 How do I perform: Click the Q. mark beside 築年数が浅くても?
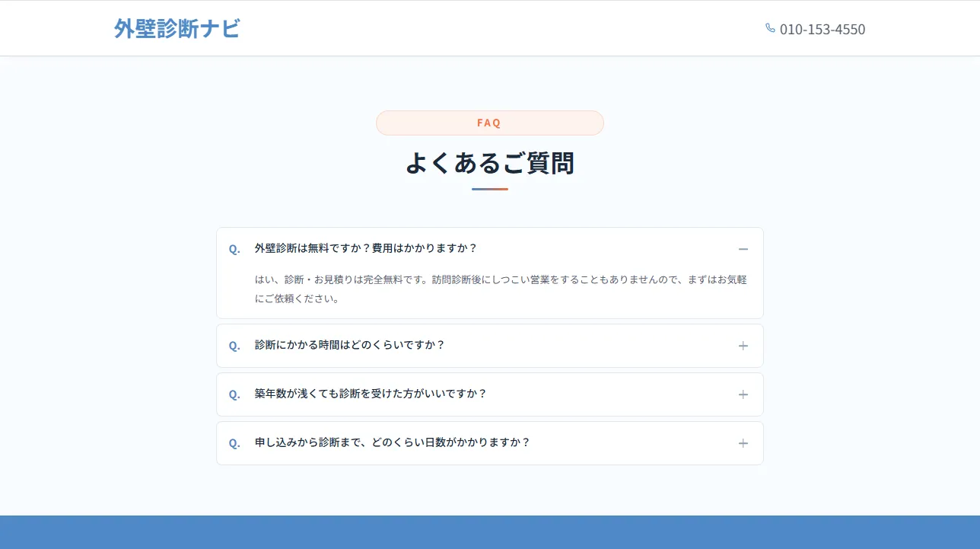coord(234,394)
